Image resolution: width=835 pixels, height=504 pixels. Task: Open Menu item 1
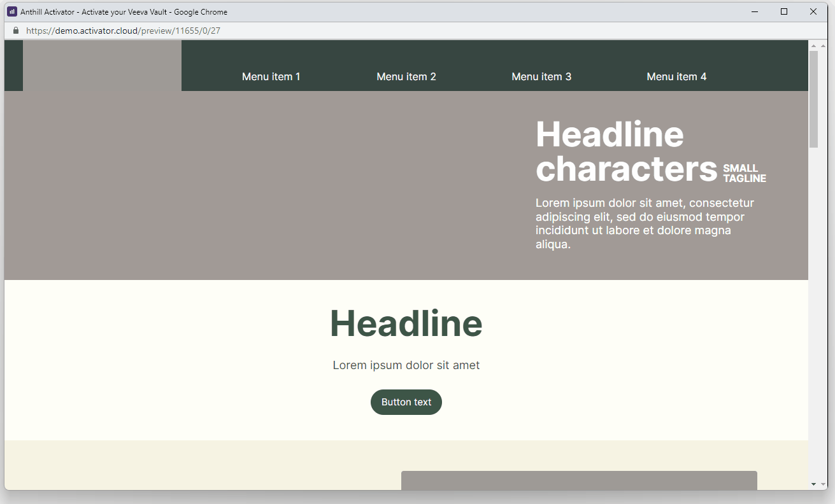[x=271, y=76]
